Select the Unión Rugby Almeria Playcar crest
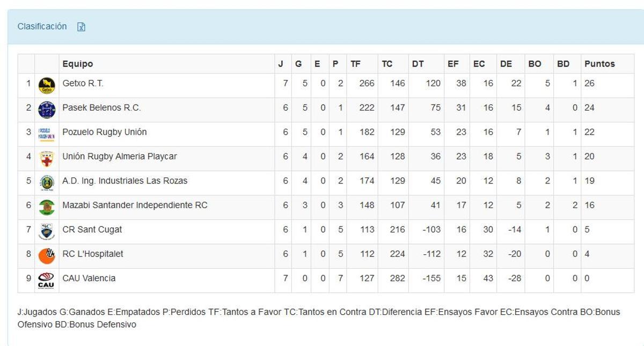This screenshot has width=644, height=346. pos(47,157)
